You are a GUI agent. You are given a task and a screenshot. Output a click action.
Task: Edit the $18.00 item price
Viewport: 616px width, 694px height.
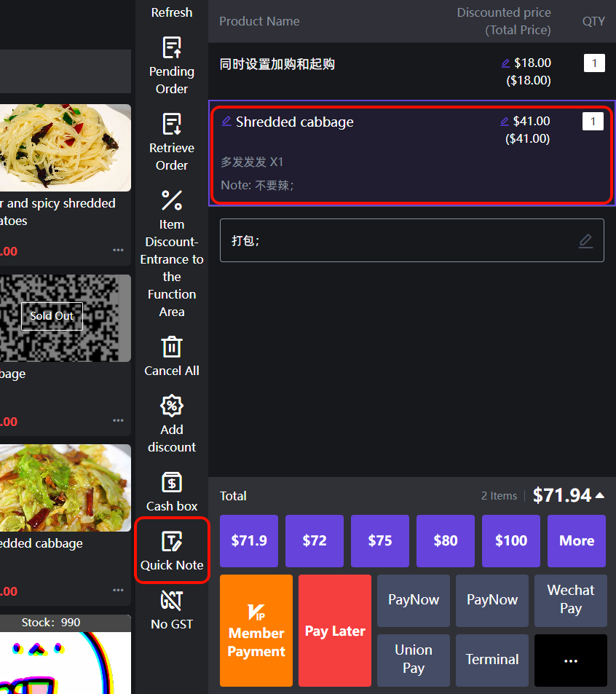pos(505,63)
